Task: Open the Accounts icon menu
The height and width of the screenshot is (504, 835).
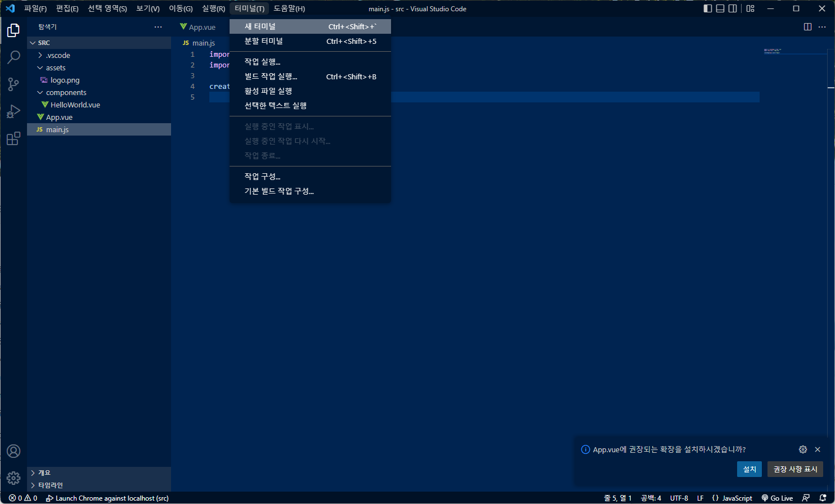Action: (x=14, y=451)
